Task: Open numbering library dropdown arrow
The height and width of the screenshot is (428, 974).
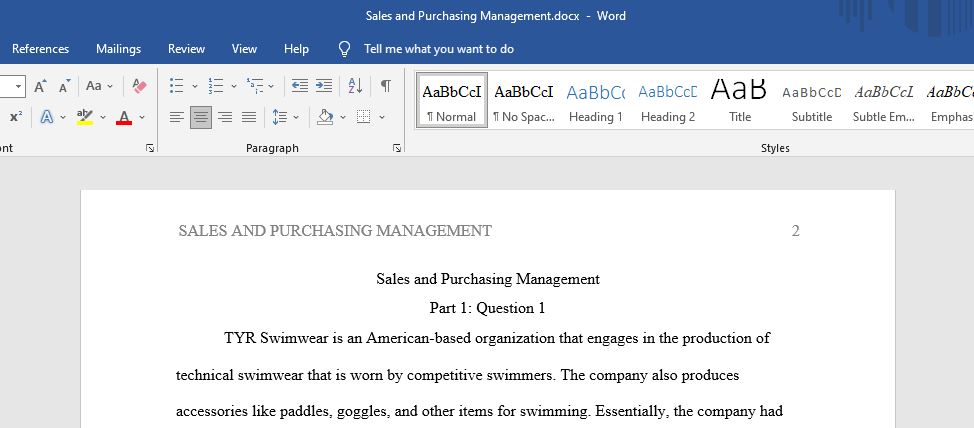Action: (234, 86)
